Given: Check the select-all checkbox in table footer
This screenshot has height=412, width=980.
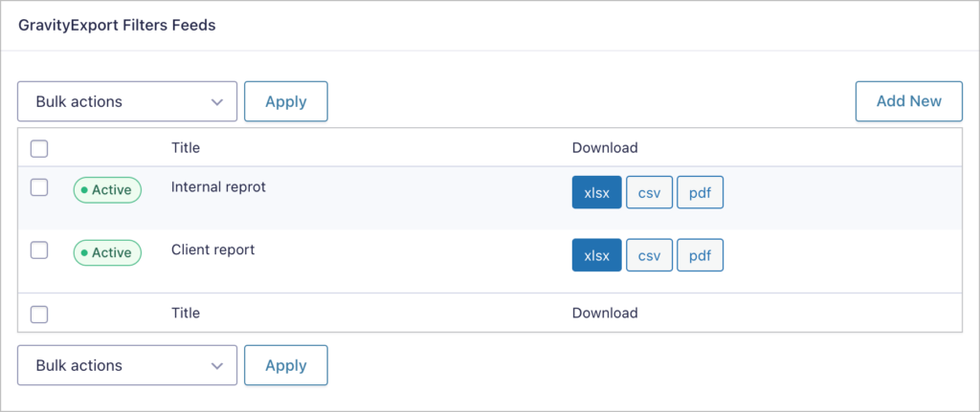Looking at the screenshot, I should (39, 314).
